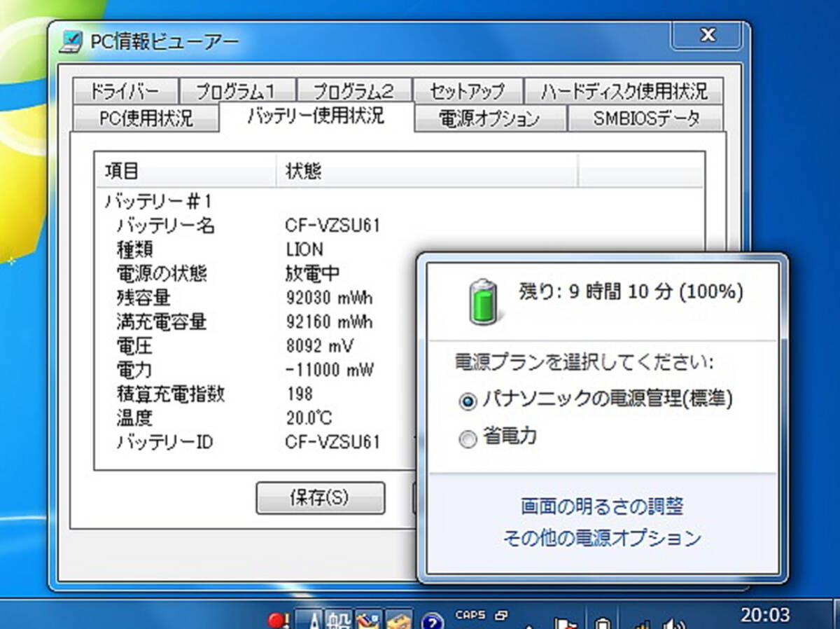
Task: Switch to the ドライバー tab
Action: (x=125, y=91)
